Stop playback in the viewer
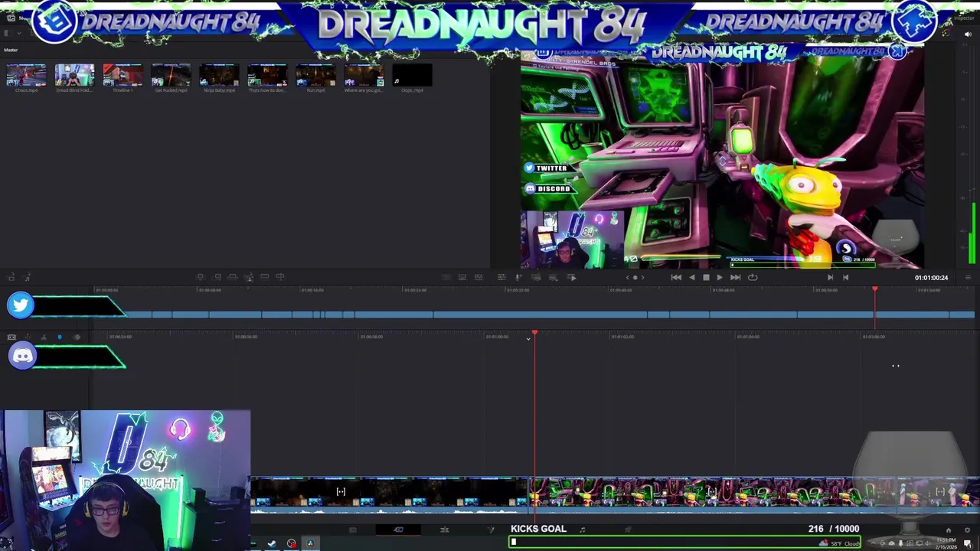The width and height of the screenshot is (980, 551). point(706,278)
